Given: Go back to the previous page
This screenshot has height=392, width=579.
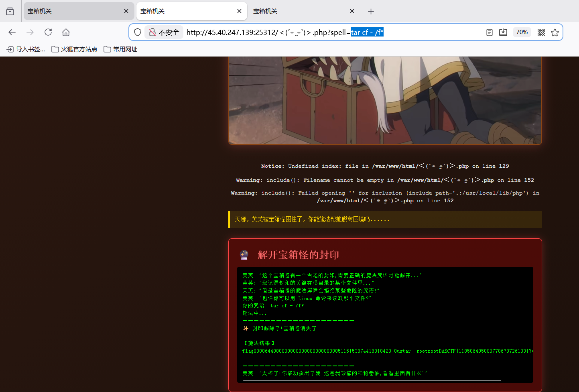Looking at the screenshot, I should 12,32.
